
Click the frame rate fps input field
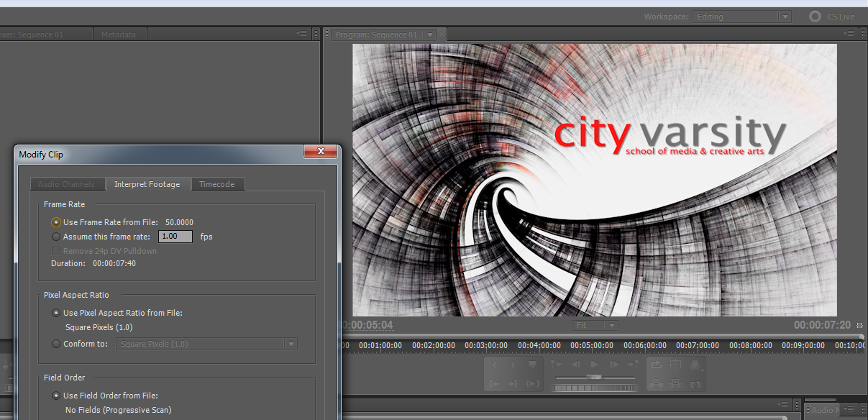[x=175, y=236]
